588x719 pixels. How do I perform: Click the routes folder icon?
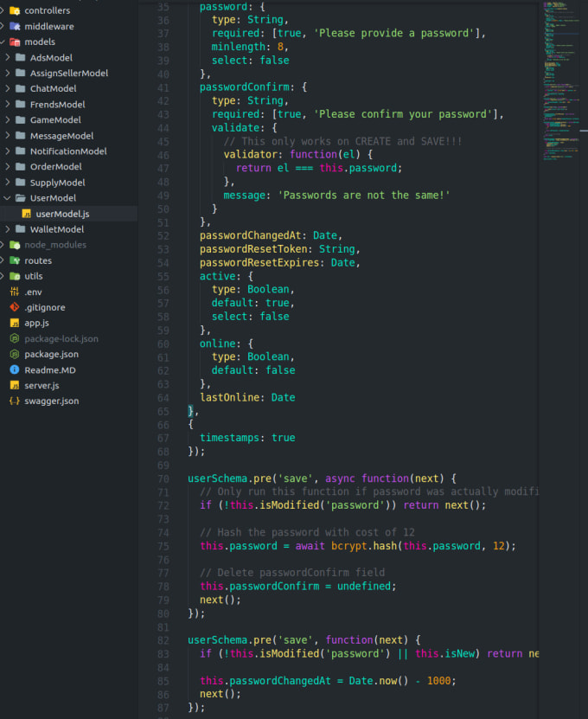click(x=15, y=260)
